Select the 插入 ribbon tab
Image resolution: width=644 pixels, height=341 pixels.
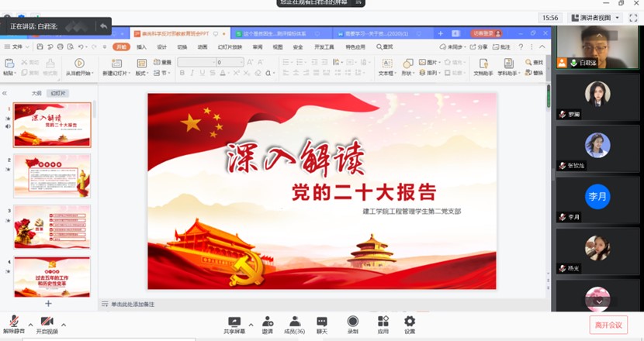click(x=141, y=46)
